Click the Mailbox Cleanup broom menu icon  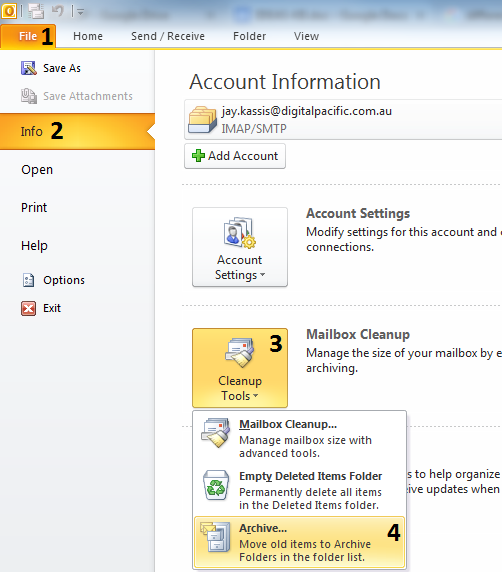216,433
